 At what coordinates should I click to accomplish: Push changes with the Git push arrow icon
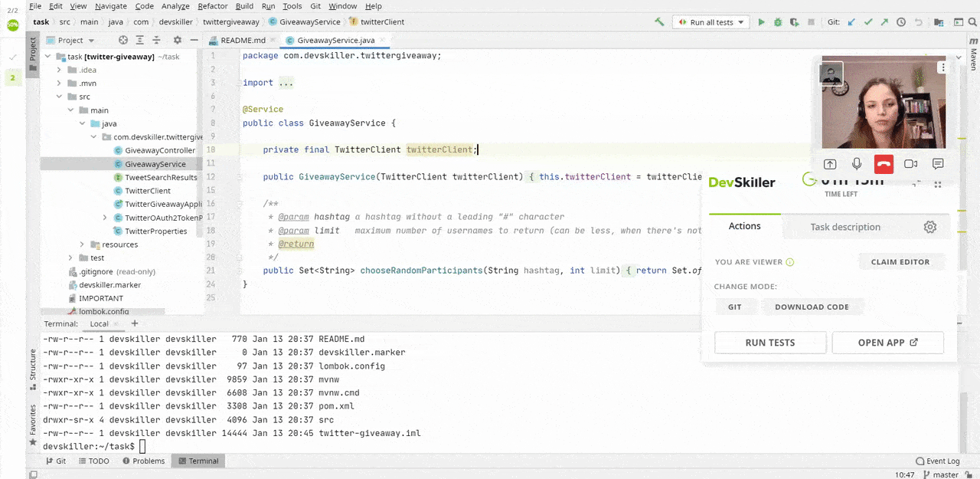tap(885, 21)
